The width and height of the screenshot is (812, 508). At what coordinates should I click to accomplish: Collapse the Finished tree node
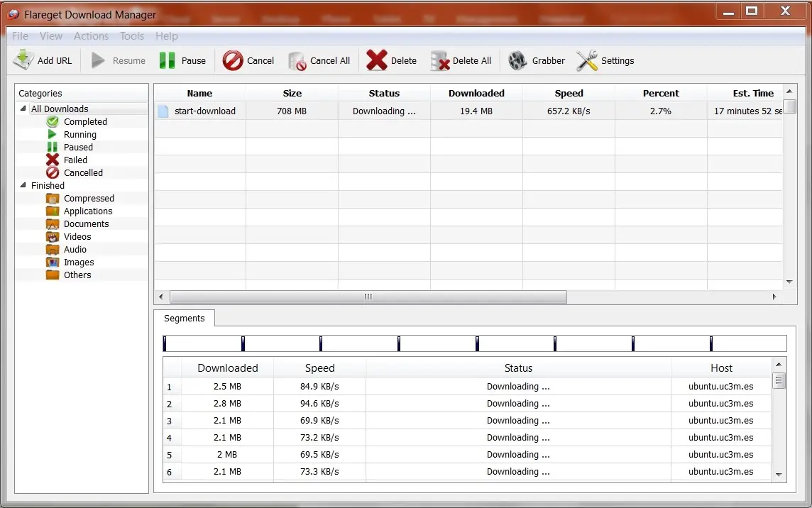tap(23, 185)
